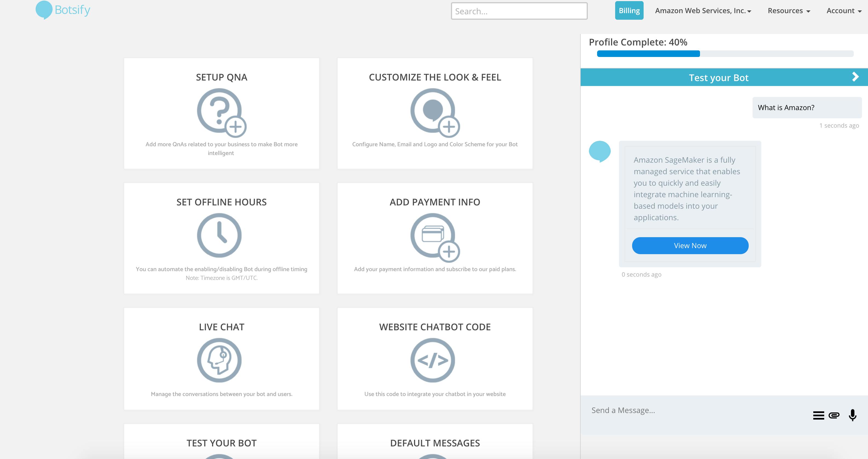868x459 pixels.
Task: Open the Resources dropdown menu
Action: tap(789, 11)
